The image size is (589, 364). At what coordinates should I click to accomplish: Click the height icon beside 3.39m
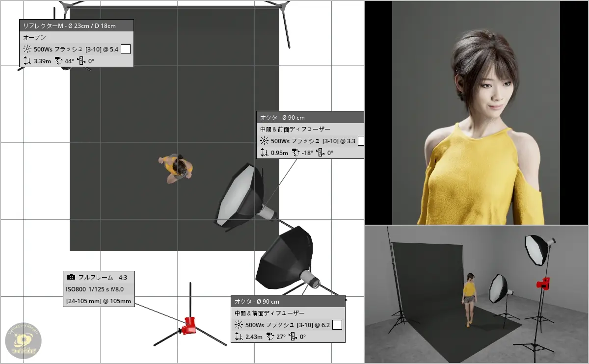click(x=27, y=61)
